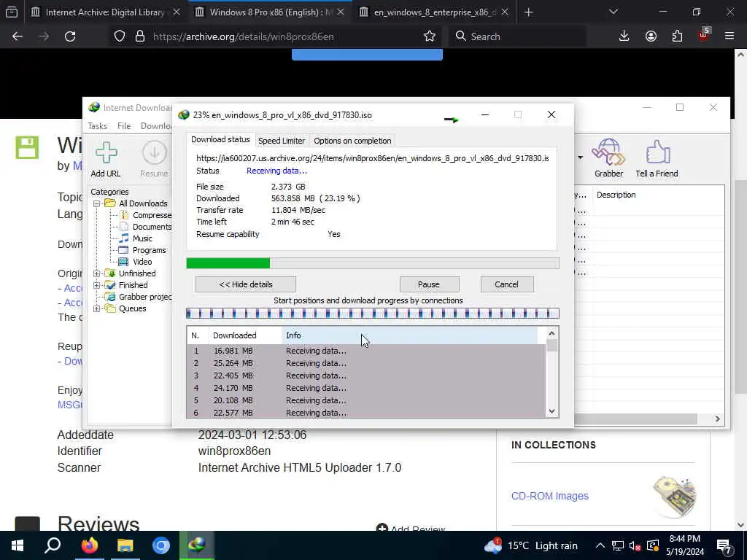The width and height of the screenshot is (747, 560).
Task: Expand the Unfinished tree node
Action: (x=96, y=273)
